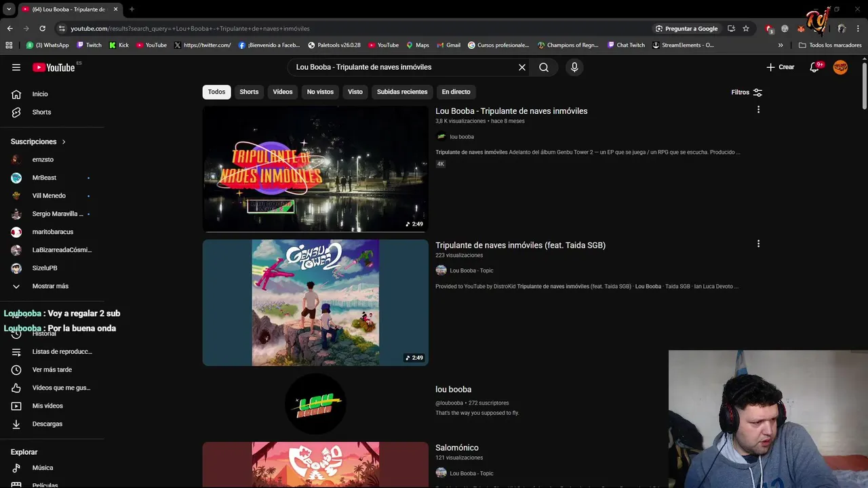The image size is (868, 488).
Task: Open the Gmail bookmark
Action: coord(448,45)
